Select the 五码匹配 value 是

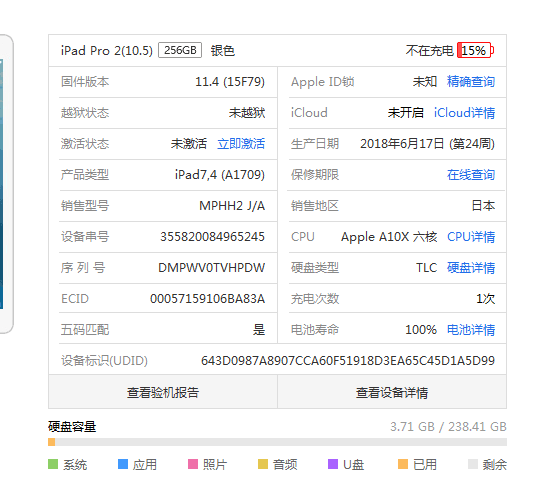259,330
